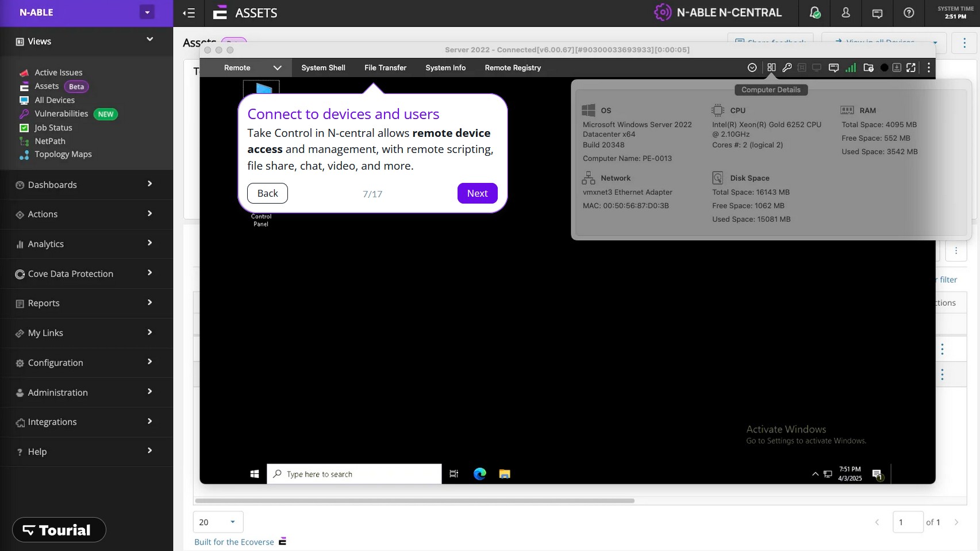Open the Job Status view
The image size is (980, 551).
[53, 128]
